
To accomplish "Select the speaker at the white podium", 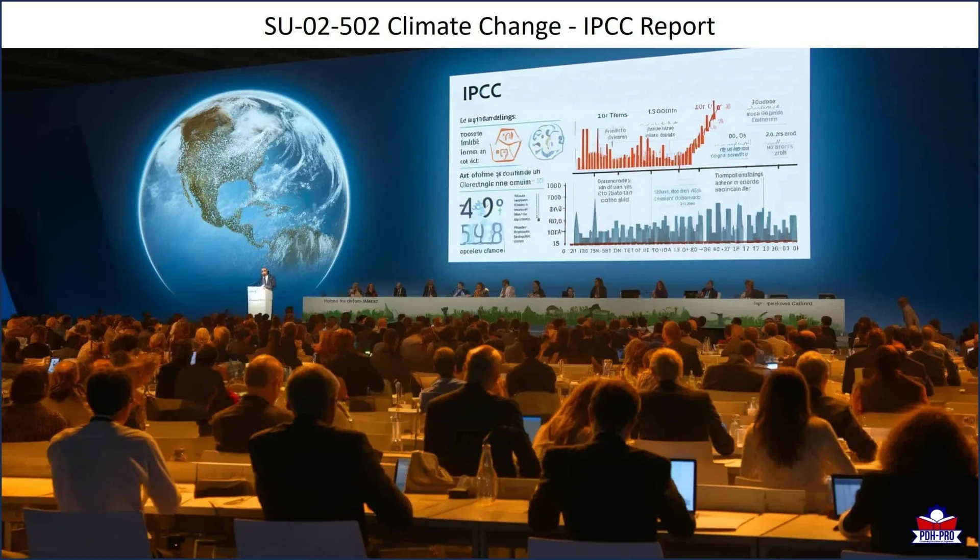I will pos(266,279).
